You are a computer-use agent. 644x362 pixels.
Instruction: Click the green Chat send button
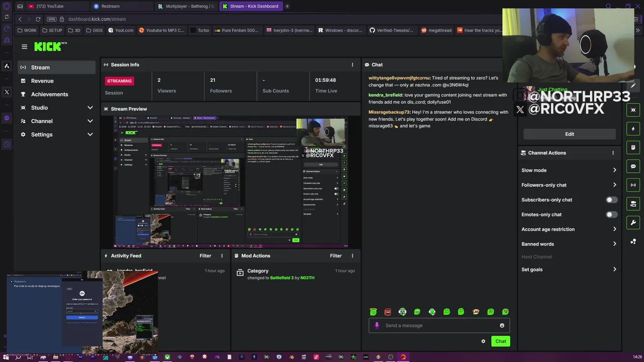click(501, 341)
